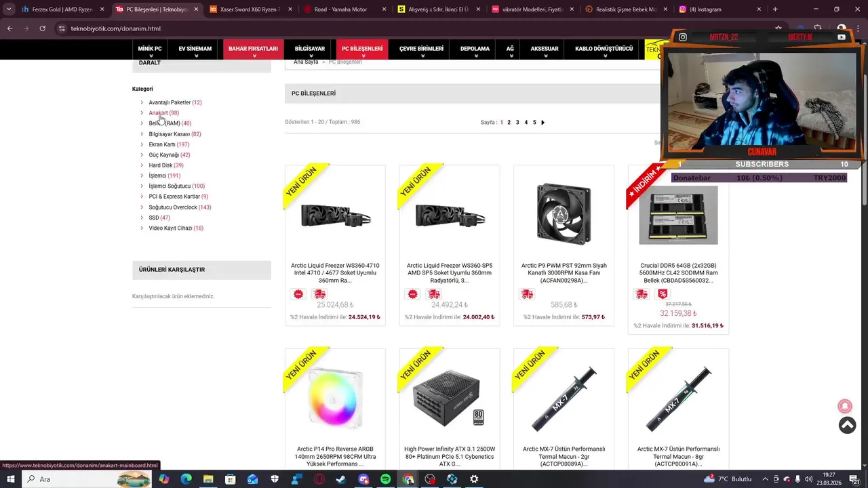
Task: Expand the BİLGİSAYAR navigation menu
Action: coord(309,49)
